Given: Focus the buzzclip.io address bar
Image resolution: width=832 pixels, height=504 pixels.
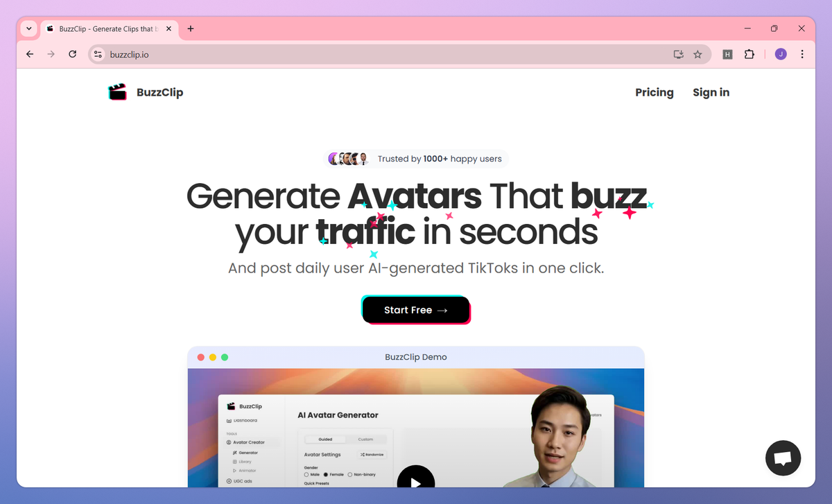Looking at the screenshot, I should point(388,54).
